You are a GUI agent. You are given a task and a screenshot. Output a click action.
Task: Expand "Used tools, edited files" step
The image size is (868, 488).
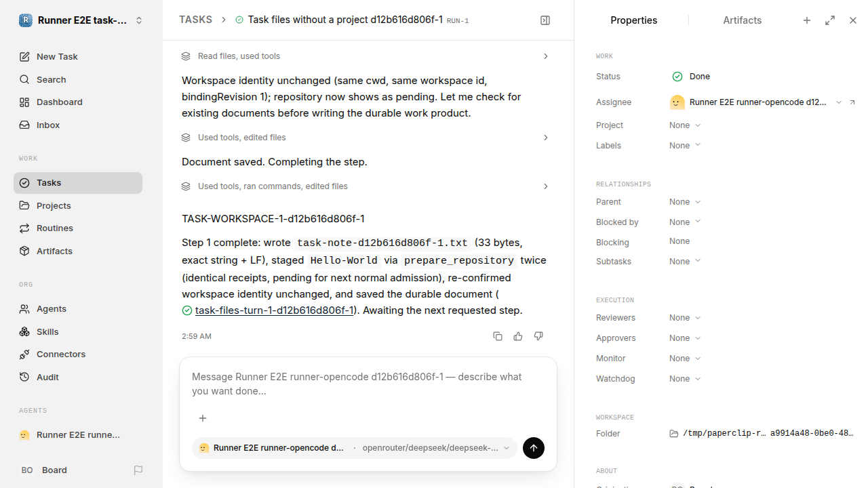[x=365, y=138]
